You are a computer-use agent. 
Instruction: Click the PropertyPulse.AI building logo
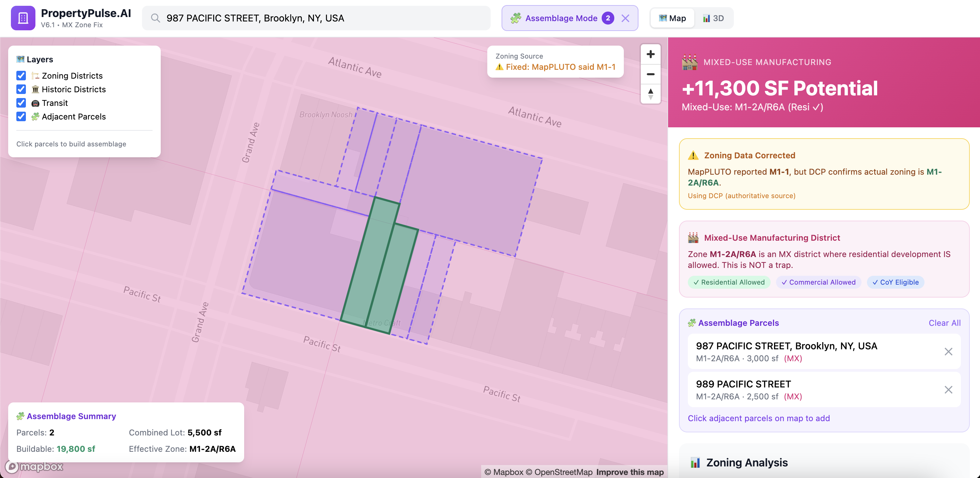pyautogui.click(x=23, y=17)
